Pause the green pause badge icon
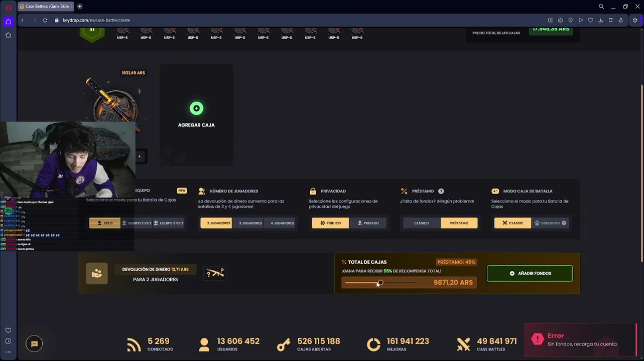Image resolution: width=644 pixels, height=361 pixels. pos(92,33)
